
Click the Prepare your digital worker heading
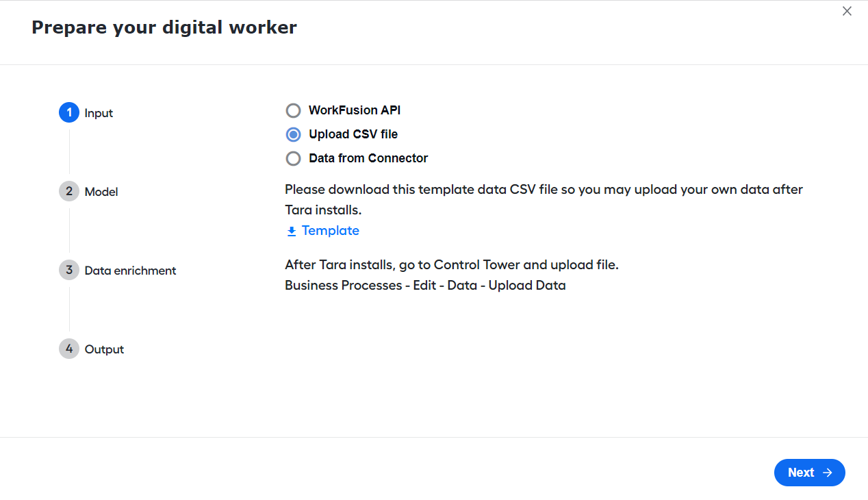point(164,27)
